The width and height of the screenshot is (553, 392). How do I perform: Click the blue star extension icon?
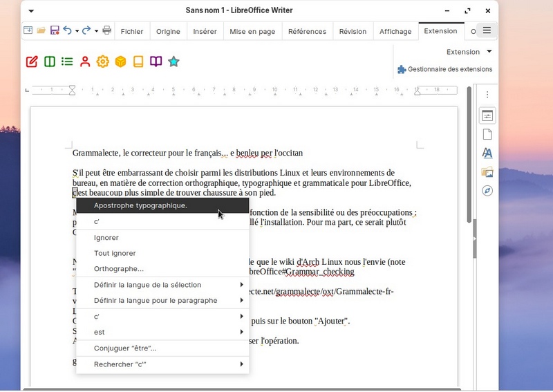tap(174, 62)
